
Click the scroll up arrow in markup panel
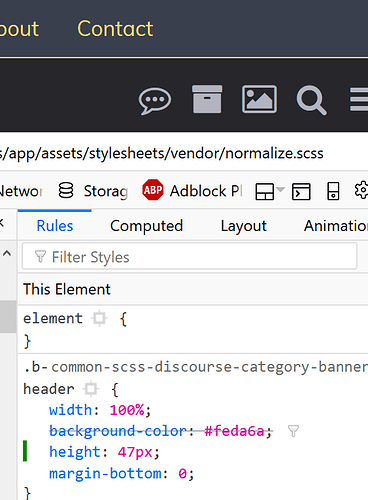pyautogui.click(x=7, y=254)
